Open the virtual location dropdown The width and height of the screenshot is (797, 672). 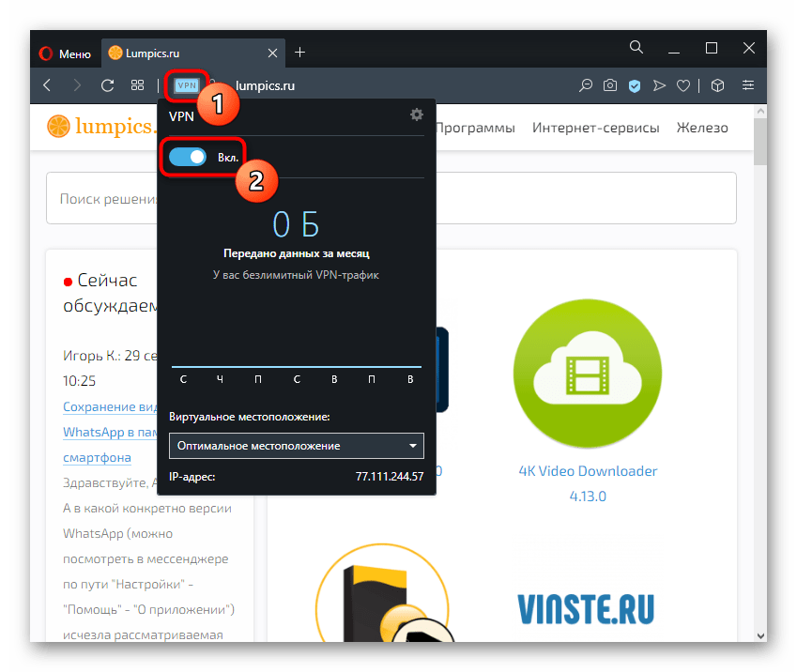click(297, 445)
